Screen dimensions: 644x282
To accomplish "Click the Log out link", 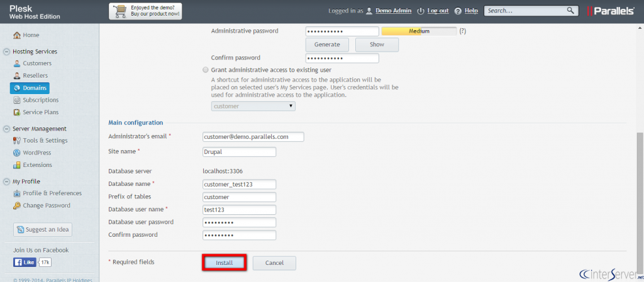I will coord(438,11).
